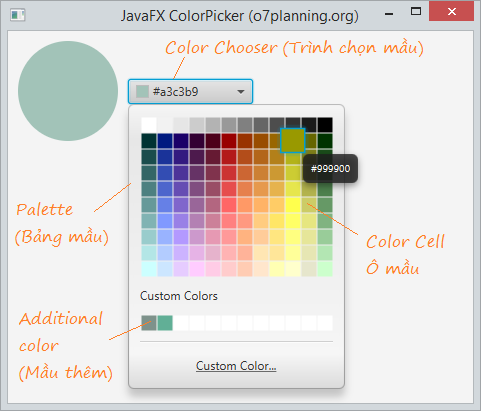Screen dimensions: 481x411
Task: Close the JavaFX ColorPicker window
Action: tap(452, 12)
